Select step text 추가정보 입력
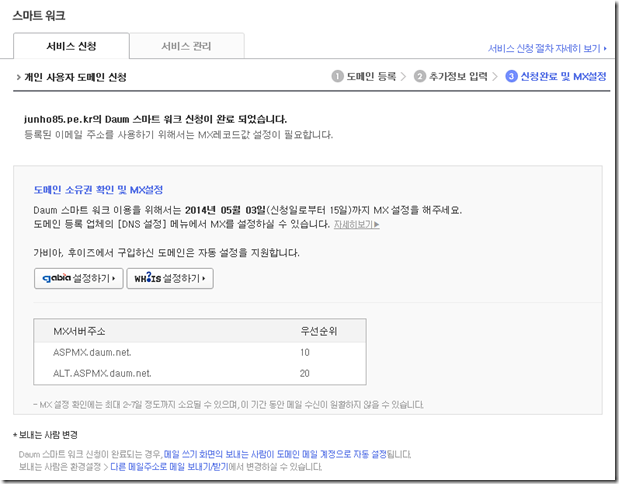Image resolution: width=619 pixels, height=484 pixels. [x=458, y=76]
